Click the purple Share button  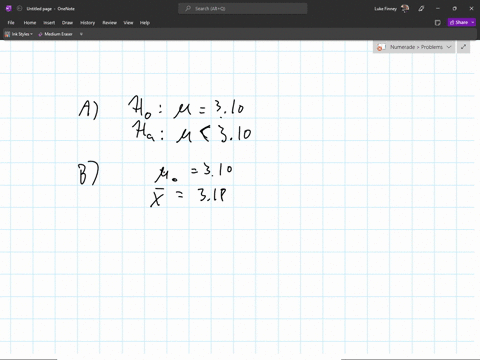pyautogui.click(x=459, y=22)
